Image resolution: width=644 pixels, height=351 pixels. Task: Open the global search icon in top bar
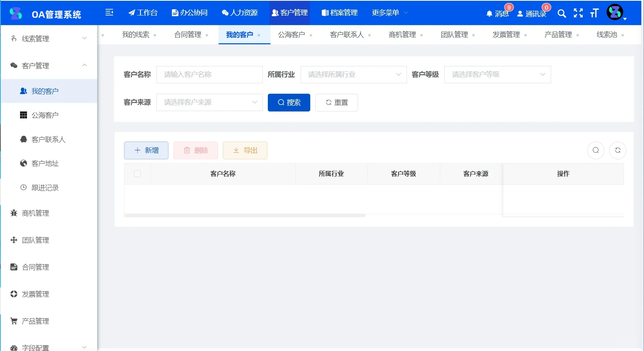pyautogui.click(x=562, y=13)
